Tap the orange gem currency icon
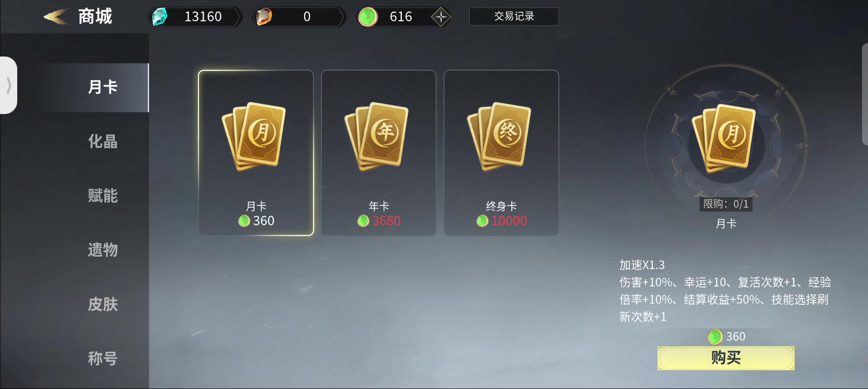 pyautogui.click(x=264, y=17)
